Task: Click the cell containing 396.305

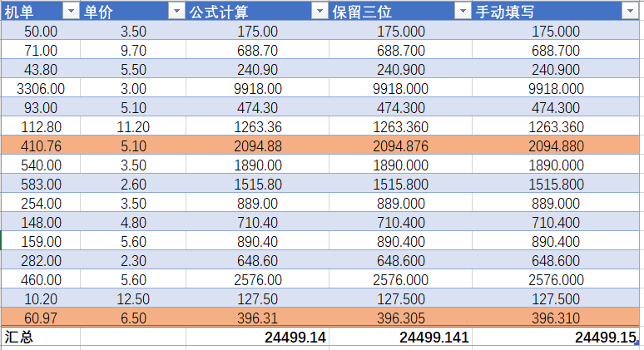Action: 400,318
